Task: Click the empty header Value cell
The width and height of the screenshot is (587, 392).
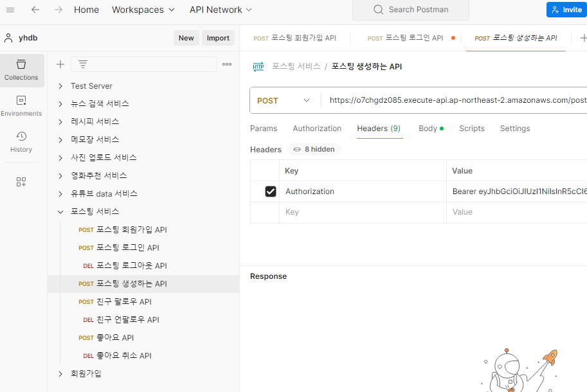Action: (x=517, y=212)
